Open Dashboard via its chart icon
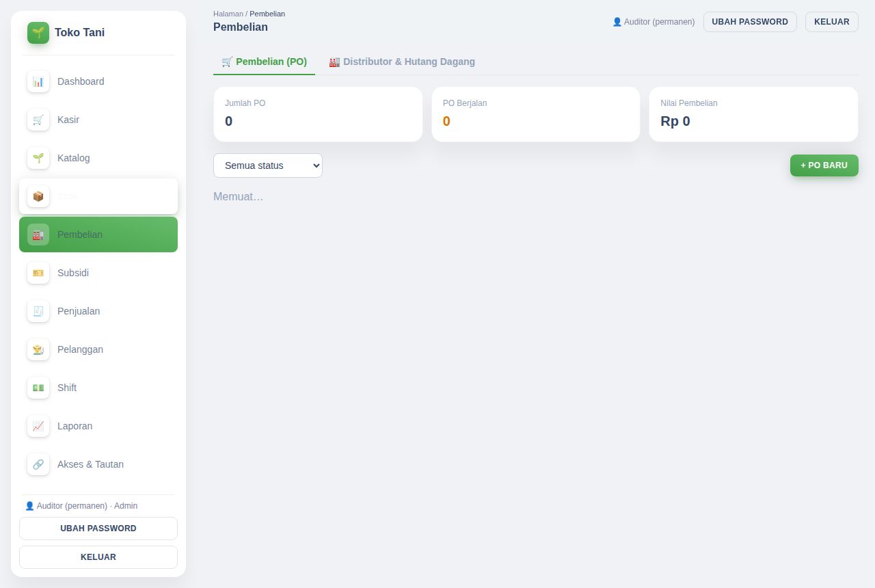Viewport: 875px width, 588px height. pyautogui.click(x=38, y=81)
